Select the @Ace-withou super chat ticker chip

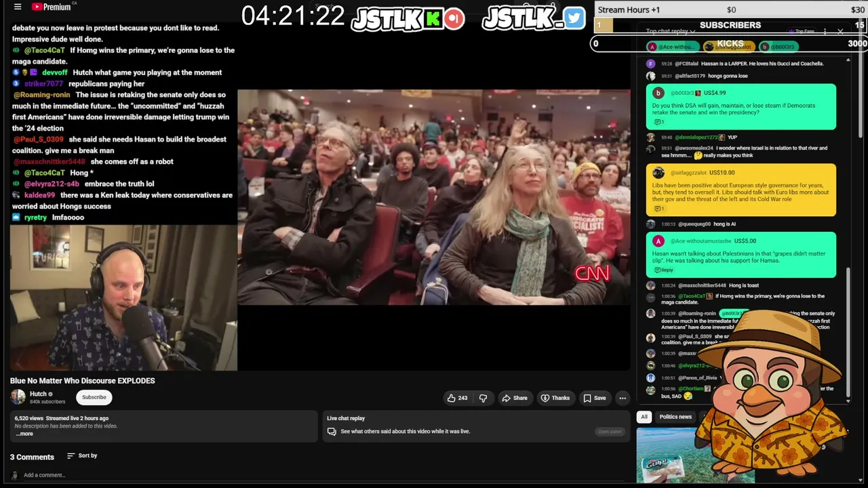[x=673, y=46]
